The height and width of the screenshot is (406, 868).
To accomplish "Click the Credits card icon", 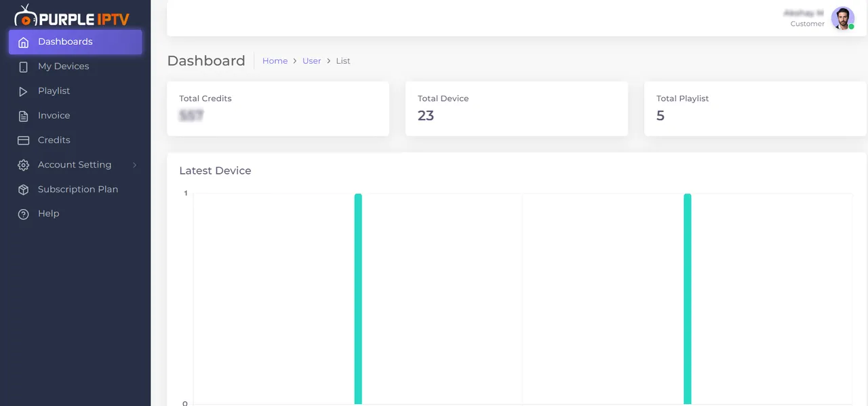I will tap(24, 141).
